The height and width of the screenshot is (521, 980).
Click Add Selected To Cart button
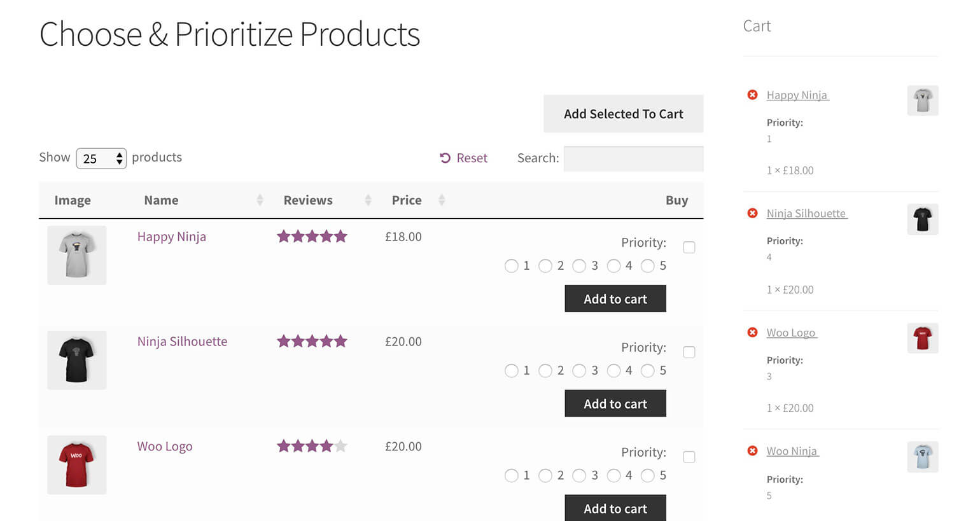623,114
